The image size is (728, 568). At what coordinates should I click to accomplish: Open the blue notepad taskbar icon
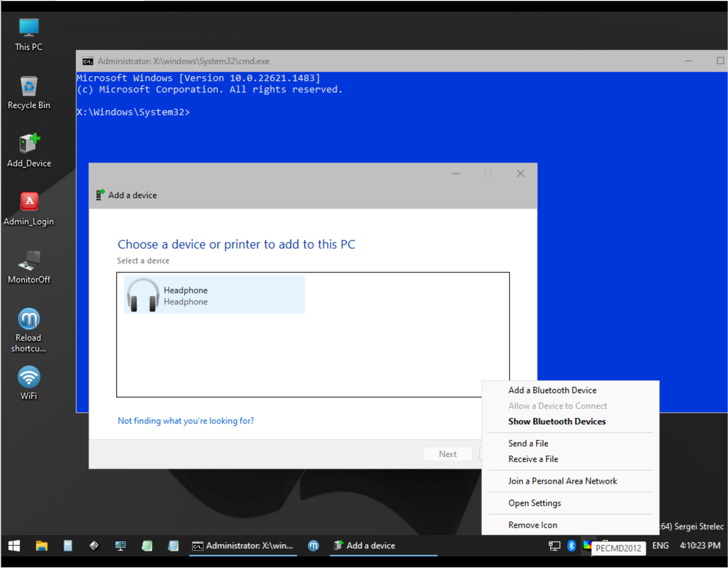(173, 546)
